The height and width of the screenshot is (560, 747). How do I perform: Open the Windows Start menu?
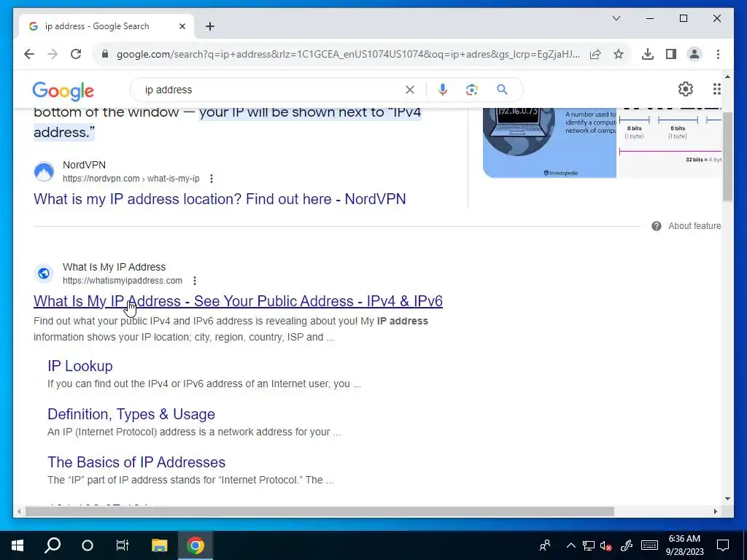[x=18, y=545]
